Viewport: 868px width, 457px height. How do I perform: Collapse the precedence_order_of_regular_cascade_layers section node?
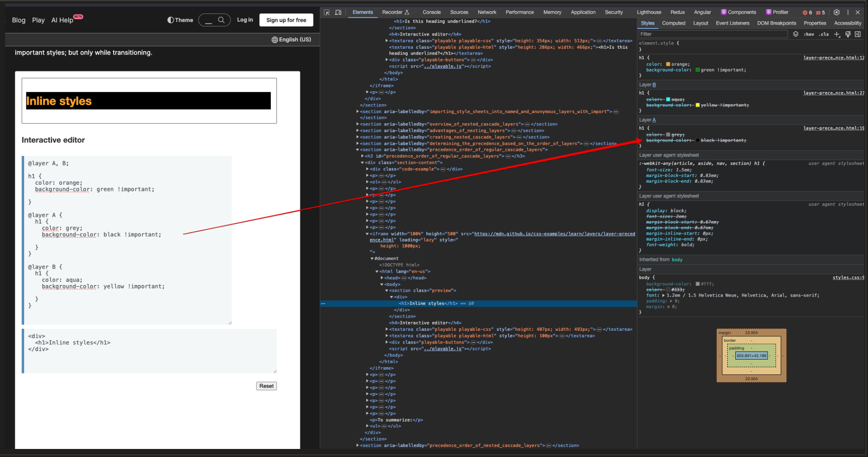[x=358, y=150]
